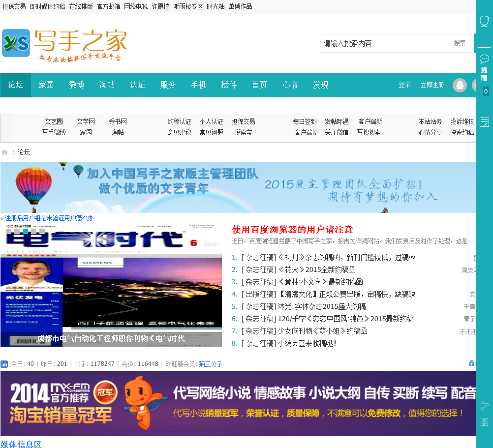Select the 认证 navigation tab
Screen dimensions: 493x448
(137, 85)
